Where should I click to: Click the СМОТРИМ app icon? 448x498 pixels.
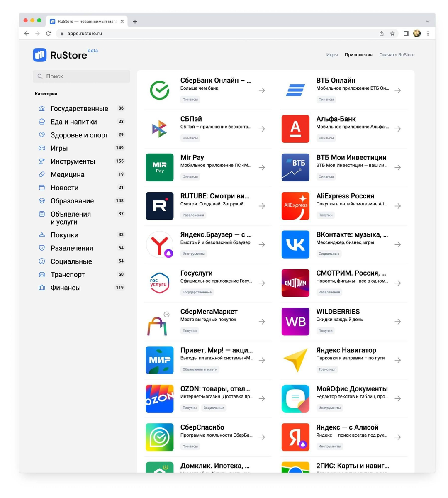[x=295, y=283]
